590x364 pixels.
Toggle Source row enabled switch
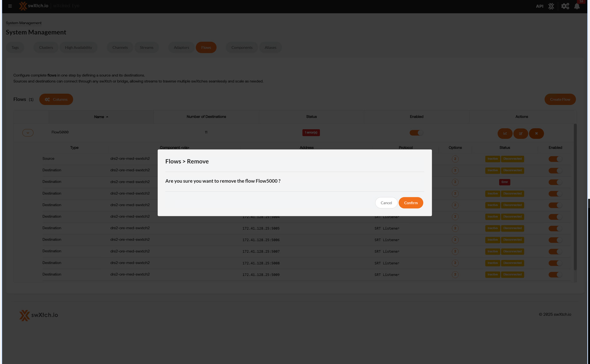pos(555,159)
